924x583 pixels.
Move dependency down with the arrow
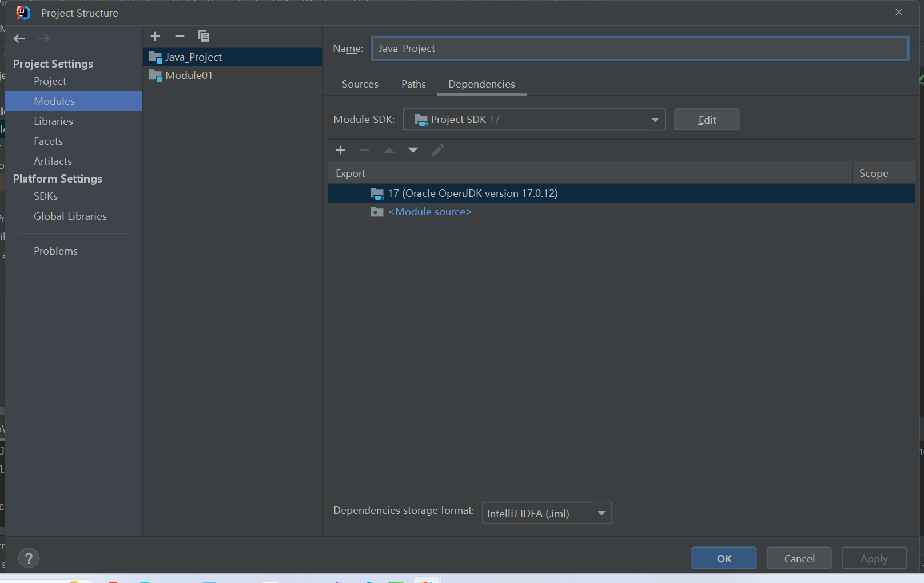point(413,150)
